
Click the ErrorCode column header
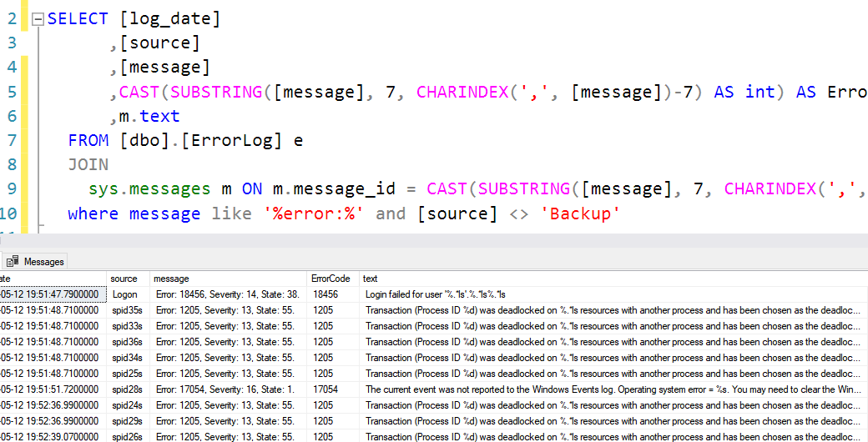(x=331, y=279)
